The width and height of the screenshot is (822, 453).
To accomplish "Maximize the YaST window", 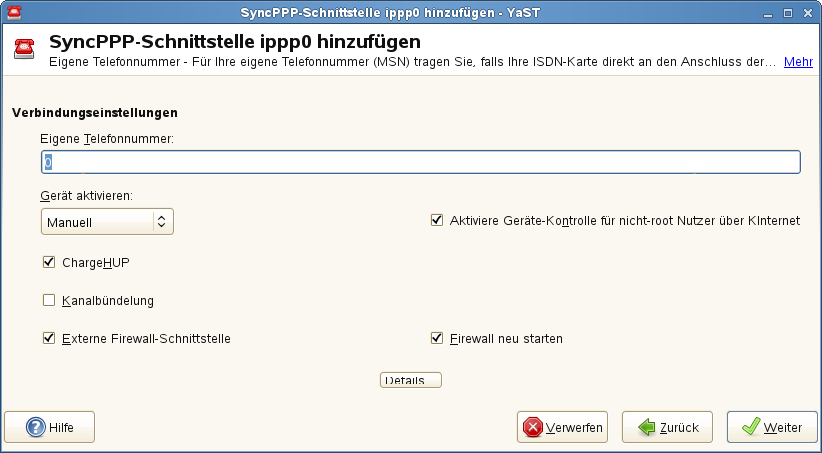I will [788, 12].
